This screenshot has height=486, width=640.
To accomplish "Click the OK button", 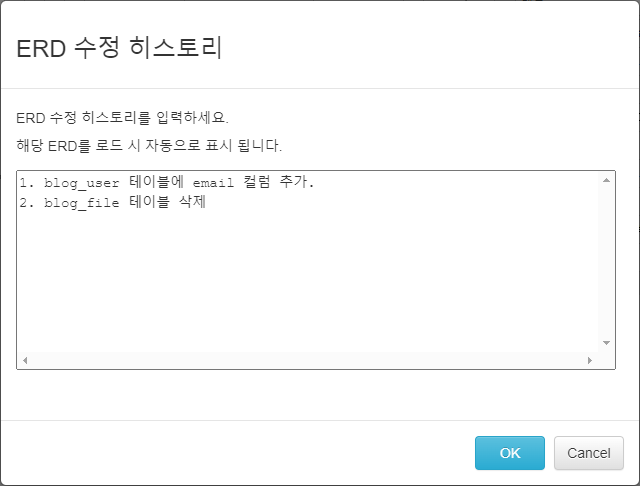I will pos(509,453).
